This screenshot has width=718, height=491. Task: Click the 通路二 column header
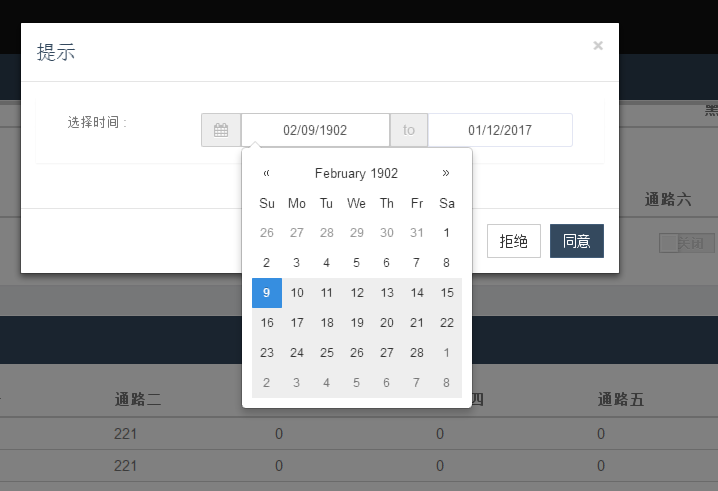point(138,400)
